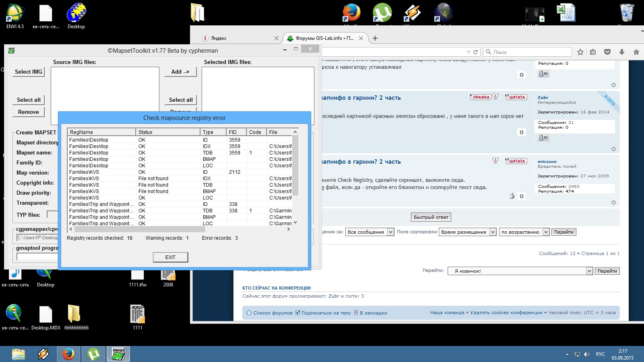Reload the page with the refresh icon
644x362 pixels.
[476, 52]
